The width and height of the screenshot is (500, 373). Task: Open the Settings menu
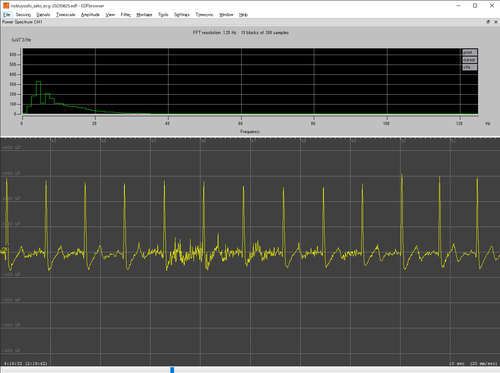coord(182,15)
